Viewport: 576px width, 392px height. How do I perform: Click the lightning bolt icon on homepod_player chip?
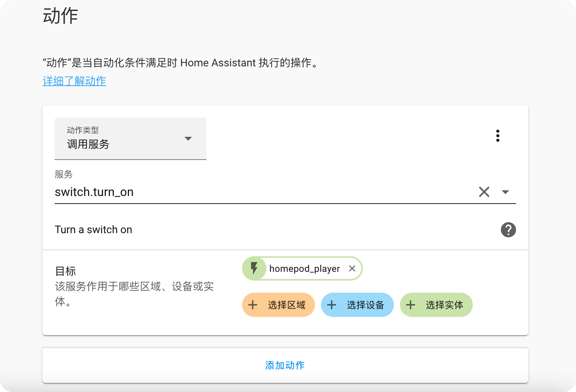(x=254, y=268)
